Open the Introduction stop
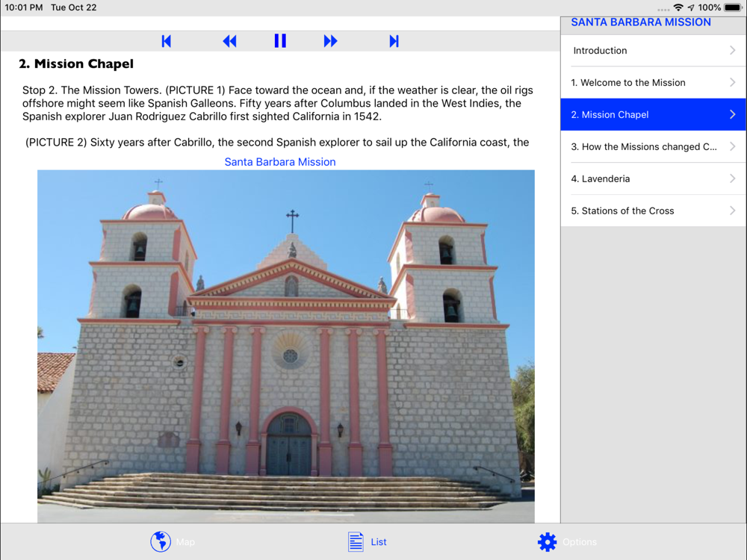 pyautogui.click(x=653, y=51)
